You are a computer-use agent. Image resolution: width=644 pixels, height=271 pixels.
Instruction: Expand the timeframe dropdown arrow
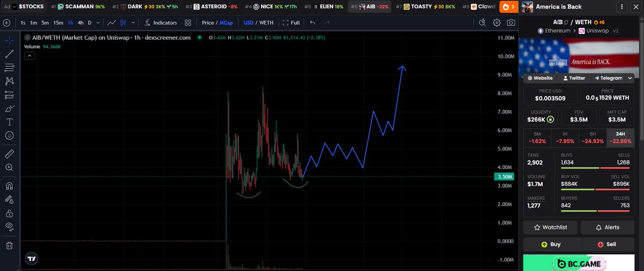[x=97, y=23]
